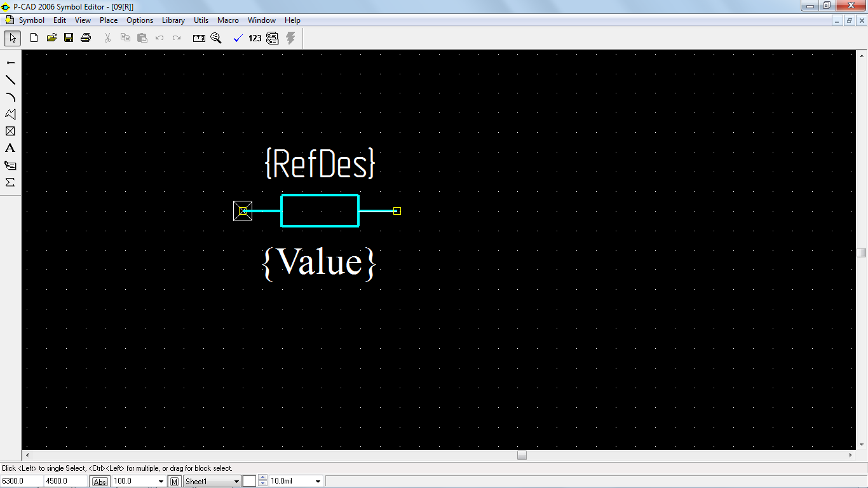Open the Help menu
This screenshot has height=488, width=868.
coord(292,20)
